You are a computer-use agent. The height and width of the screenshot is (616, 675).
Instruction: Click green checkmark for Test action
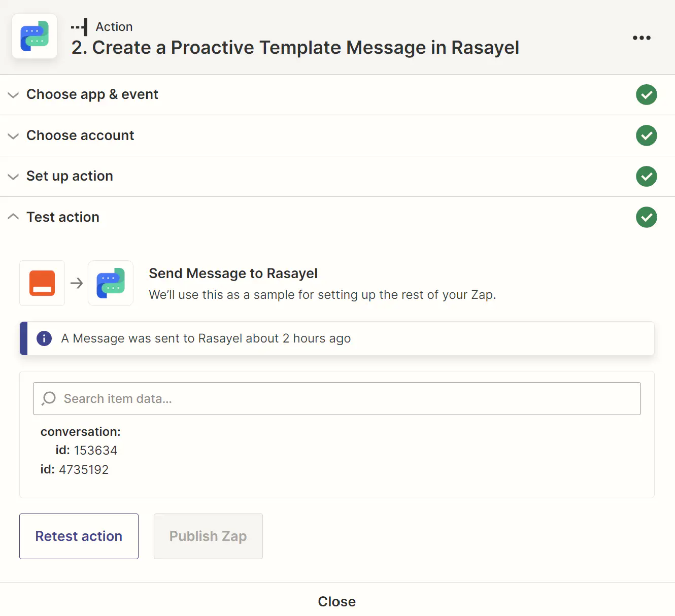pos(646,217)
